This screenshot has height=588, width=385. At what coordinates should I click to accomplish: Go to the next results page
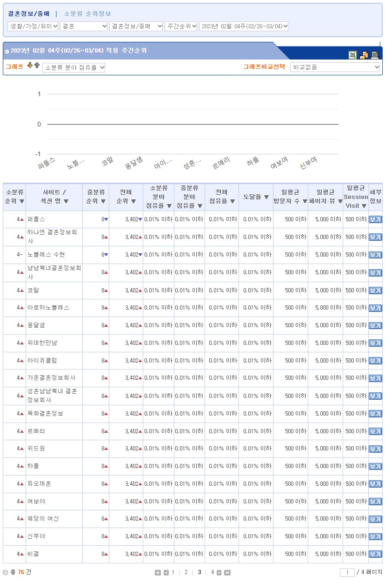[219, 573]
